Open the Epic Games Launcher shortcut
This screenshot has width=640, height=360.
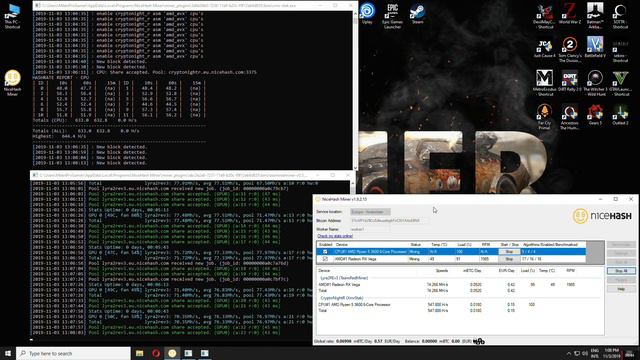tap(392, 16)
